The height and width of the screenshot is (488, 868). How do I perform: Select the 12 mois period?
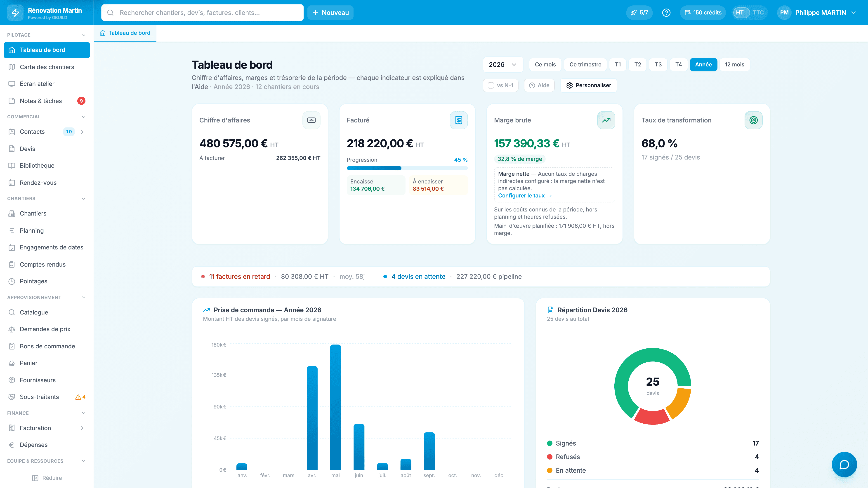734,64
